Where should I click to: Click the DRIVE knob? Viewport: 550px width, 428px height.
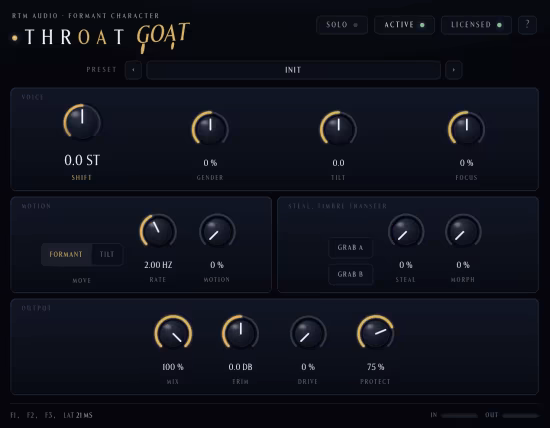pos(308,333)
